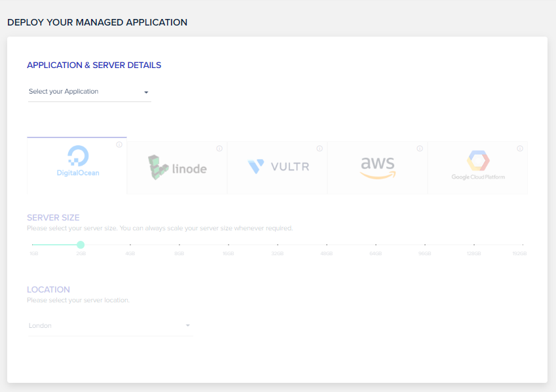556x392 pixels.
Task: Click the info icon on DigitalOcean card
Action: [119, 145]
